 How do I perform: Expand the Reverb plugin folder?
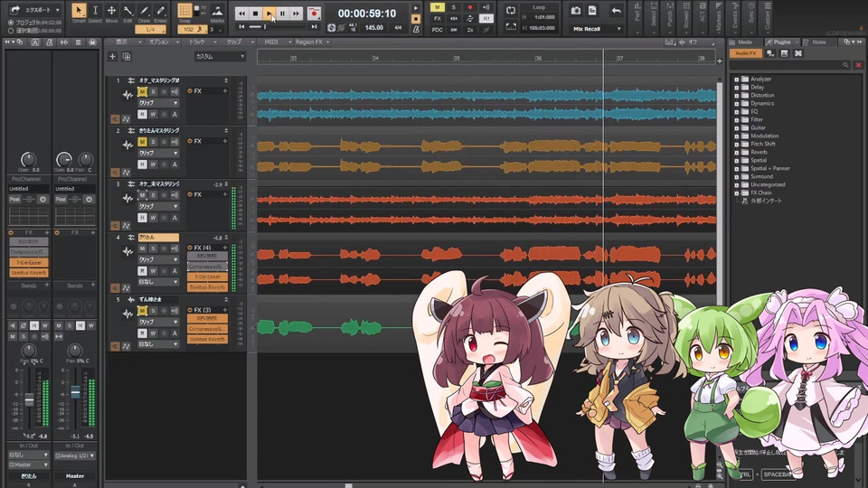point(737,152)
